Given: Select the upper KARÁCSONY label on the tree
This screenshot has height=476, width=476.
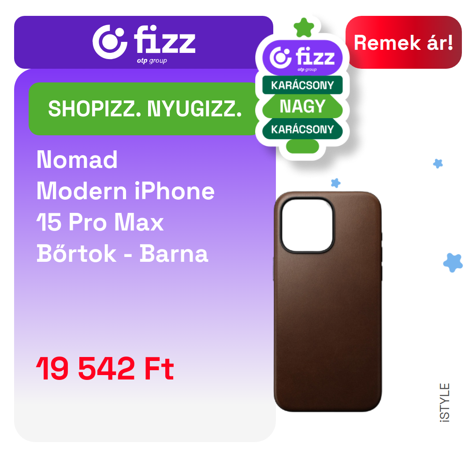Looking at the screenshot, I should pyautogui.click(x=302, y=85).
